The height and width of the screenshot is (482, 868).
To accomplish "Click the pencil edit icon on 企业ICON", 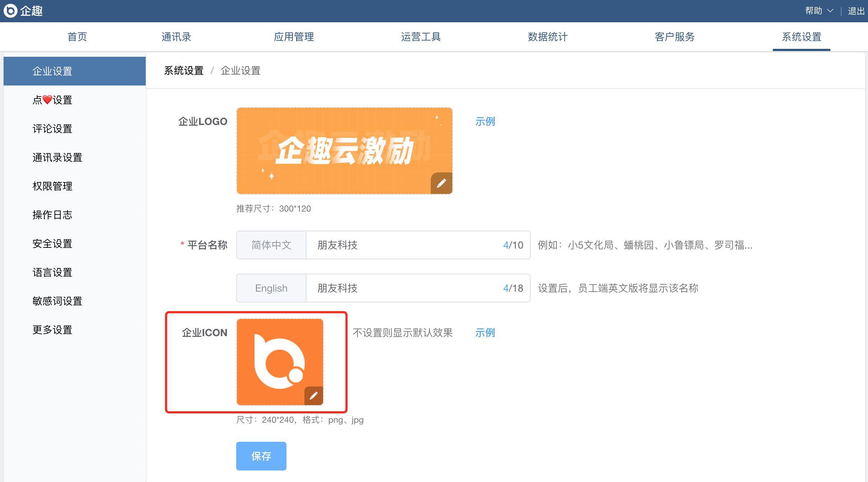I will click(313, 395).
